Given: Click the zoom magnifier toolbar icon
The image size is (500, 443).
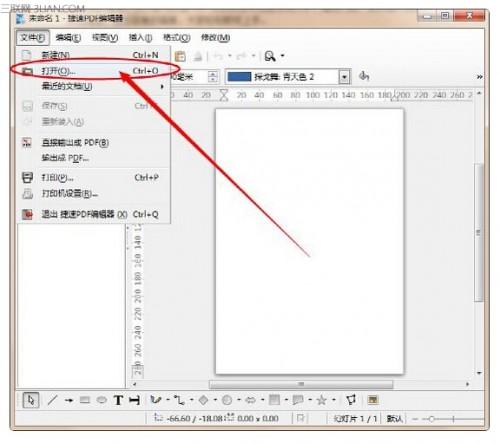Looking at the screenshot, I should (270, 56).
